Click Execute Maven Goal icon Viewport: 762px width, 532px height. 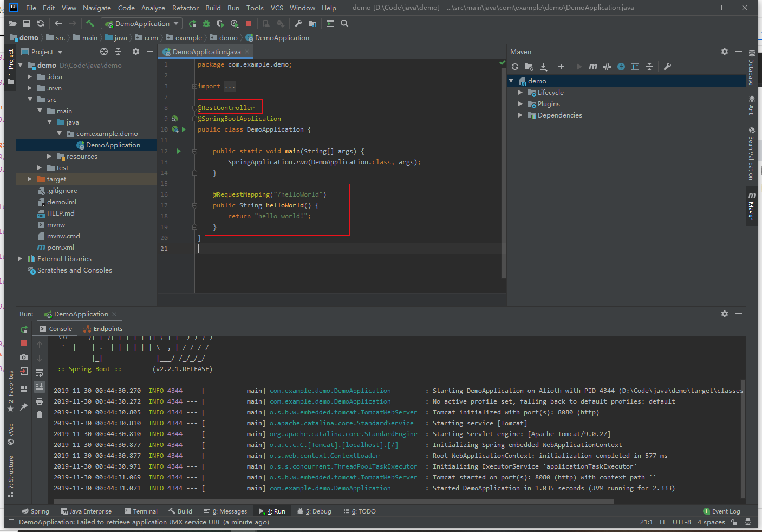click(593, 67)
